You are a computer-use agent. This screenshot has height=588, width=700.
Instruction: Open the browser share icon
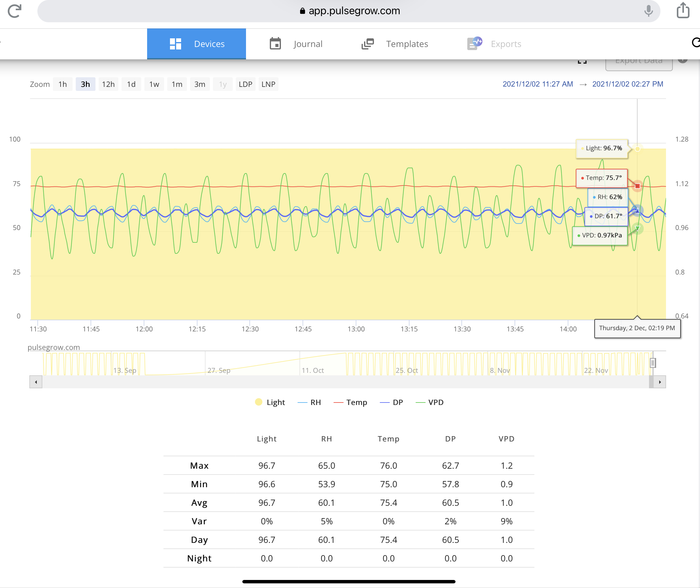683,10
